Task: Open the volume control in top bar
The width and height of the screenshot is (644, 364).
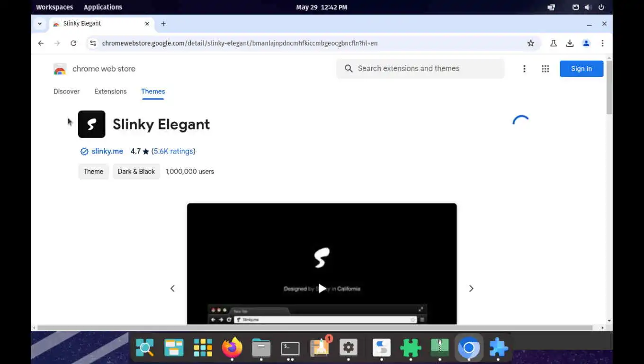Action: click(x=588, y=7)
